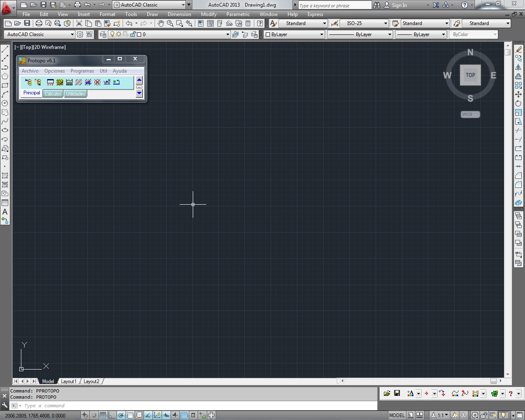Click the Erase tool in modify toolbar
Image resolution: width=525 pixels, height=420 pixels.
(518, 49)
